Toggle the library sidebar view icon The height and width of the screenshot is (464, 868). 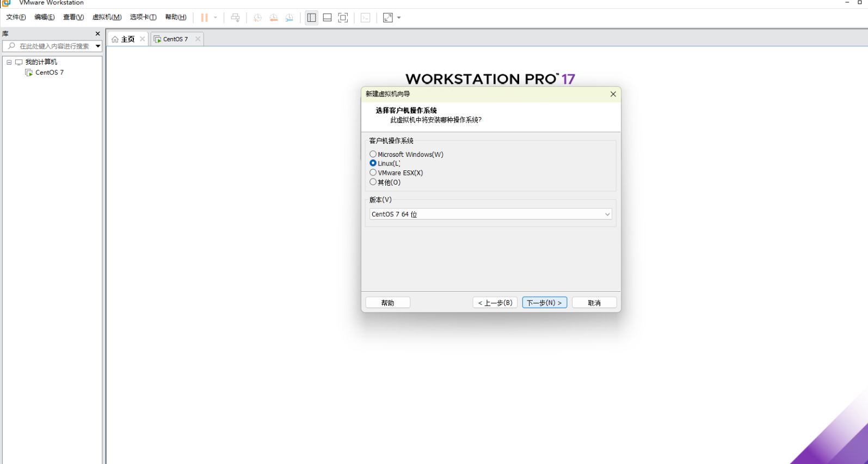pos(311,17)
